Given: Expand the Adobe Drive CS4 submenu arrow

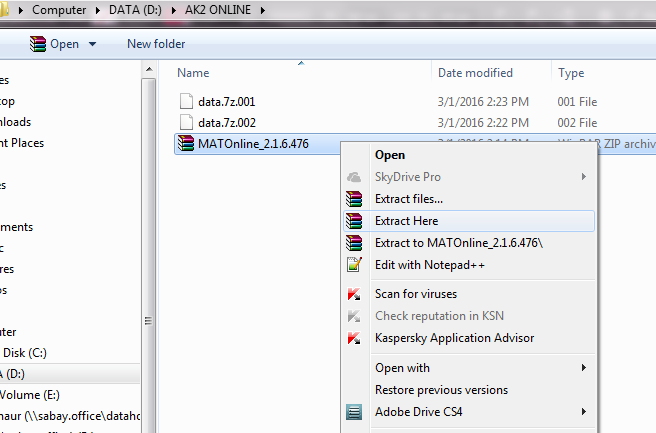Looking at the screenshot, I should [583, 411].
